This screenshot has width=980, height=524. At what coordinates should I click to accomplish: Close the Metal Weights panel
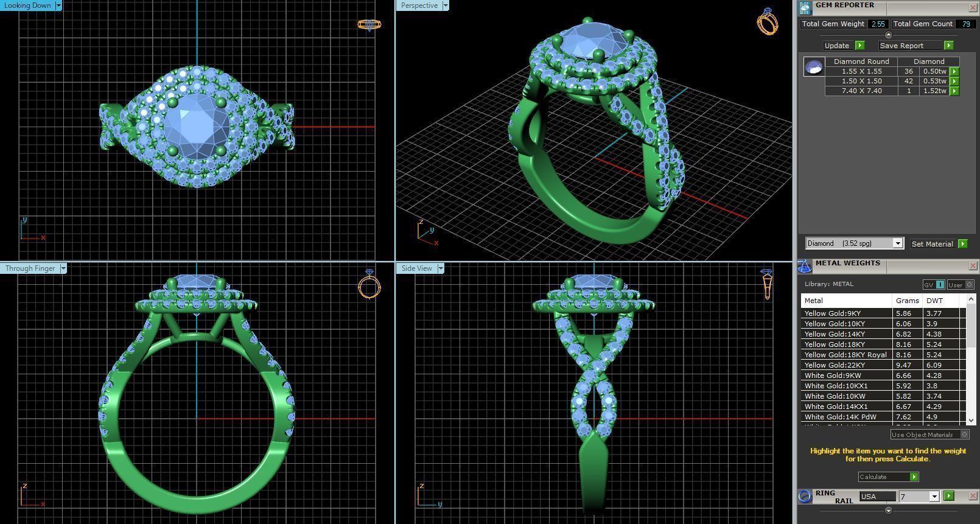[972, 266]
